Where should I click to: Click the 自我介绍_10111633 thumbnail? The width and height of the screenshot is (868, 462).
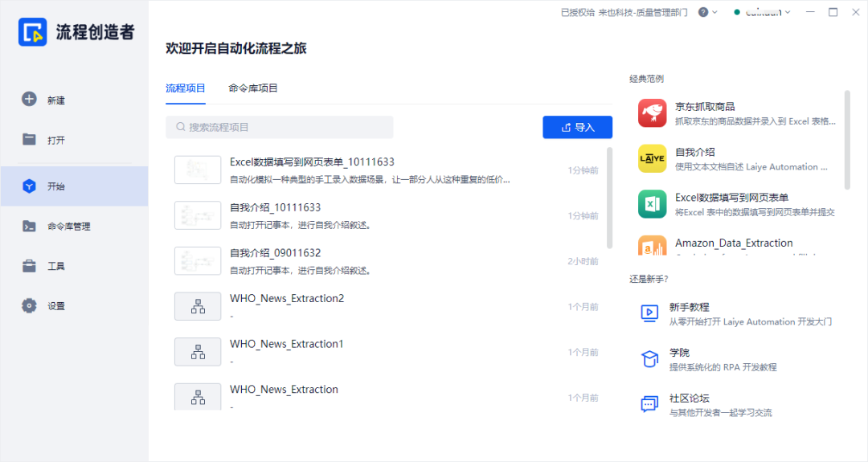click(198, 215)
